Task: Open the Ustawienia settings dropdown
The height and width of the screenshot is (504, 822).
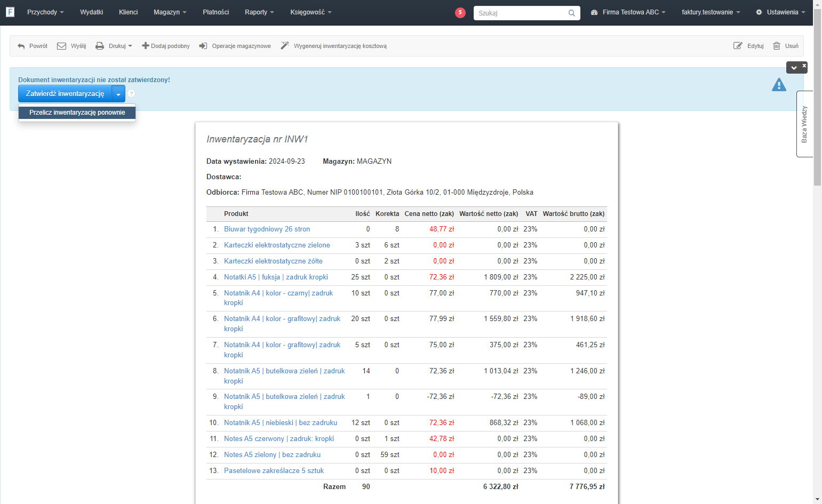Action: coord(780,12)
